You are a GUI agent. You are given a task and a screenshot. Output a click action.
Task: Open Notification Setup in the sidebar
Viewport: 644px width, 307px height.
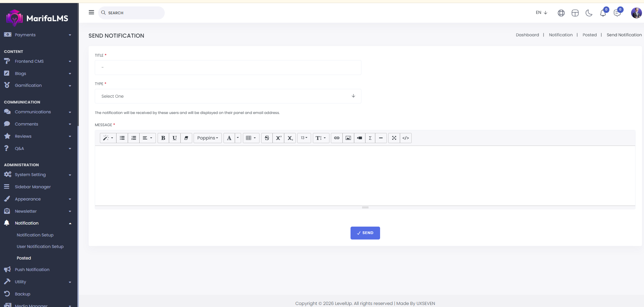pyautogui.click(x=35, y=235)
